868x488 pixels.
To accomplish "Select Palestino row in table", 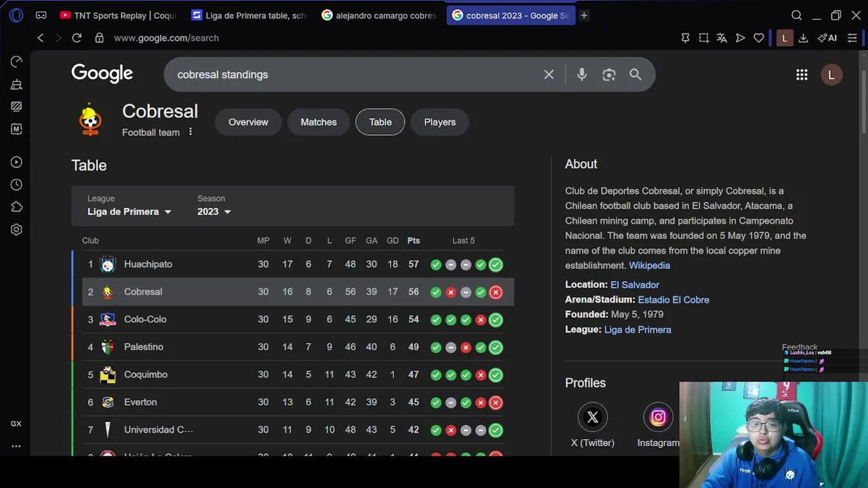I will coord(293,347).
